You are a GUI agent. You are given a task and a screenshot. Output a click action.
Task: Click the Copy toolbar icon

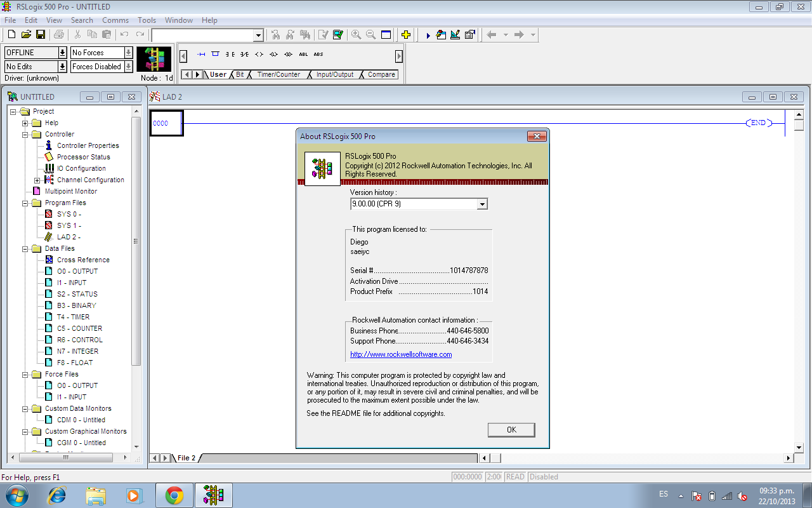click(x=92, y=35)
